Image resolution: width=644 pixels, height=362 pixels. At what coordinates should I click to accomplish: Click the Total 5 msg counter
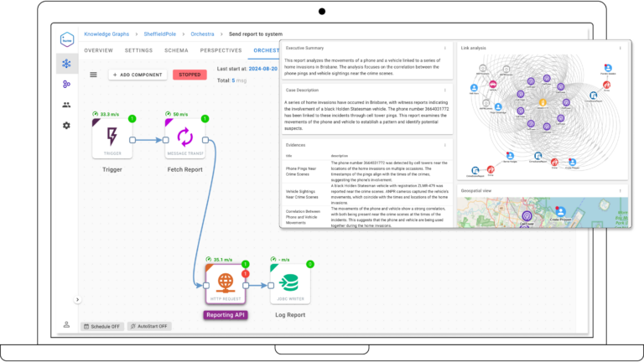tap(231, 80)
